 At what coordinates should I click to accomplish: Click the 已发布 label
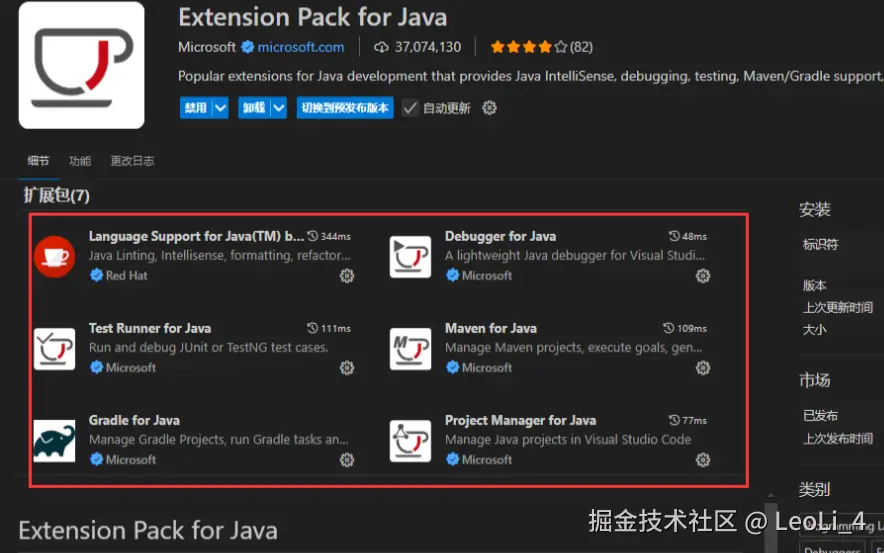click(820, 416)
